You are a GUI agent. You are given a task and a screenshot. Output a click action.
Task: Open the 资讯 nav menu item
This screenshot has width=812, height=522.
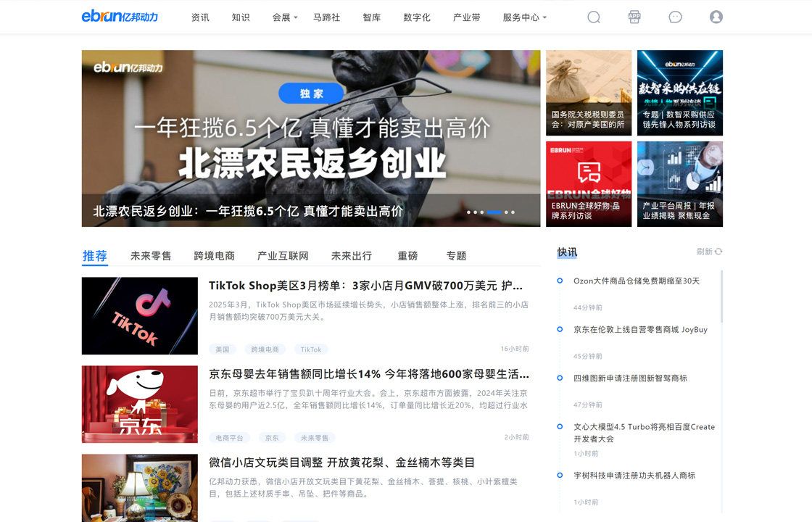tap(200, 17)
